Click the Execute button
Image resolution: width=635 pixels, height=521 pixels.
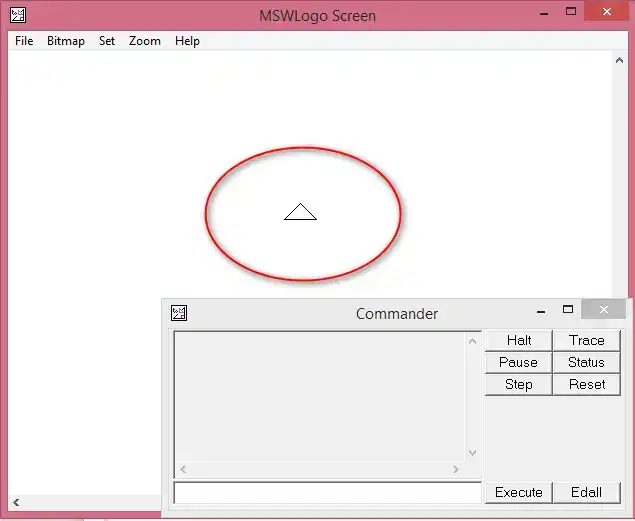518,492
